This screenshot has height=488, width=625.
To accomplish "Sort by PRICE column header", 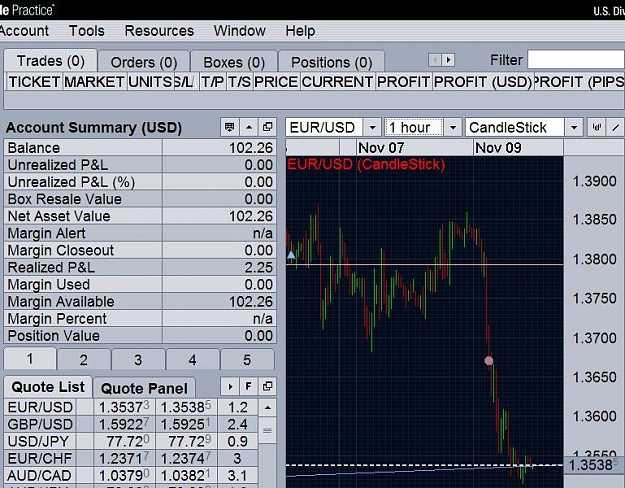I will tap(276, 82).
